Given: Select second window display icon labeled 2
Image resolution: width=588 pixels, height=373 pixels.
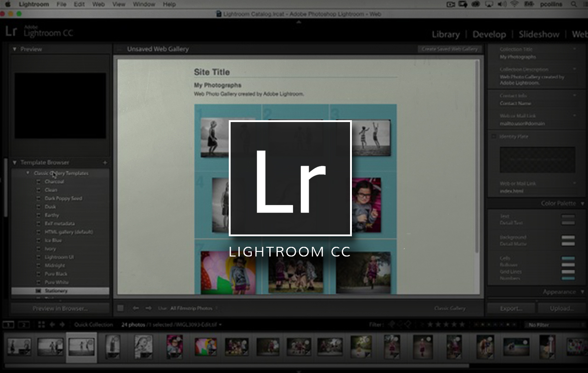Looking at the screenshot, I should (23, 325).
